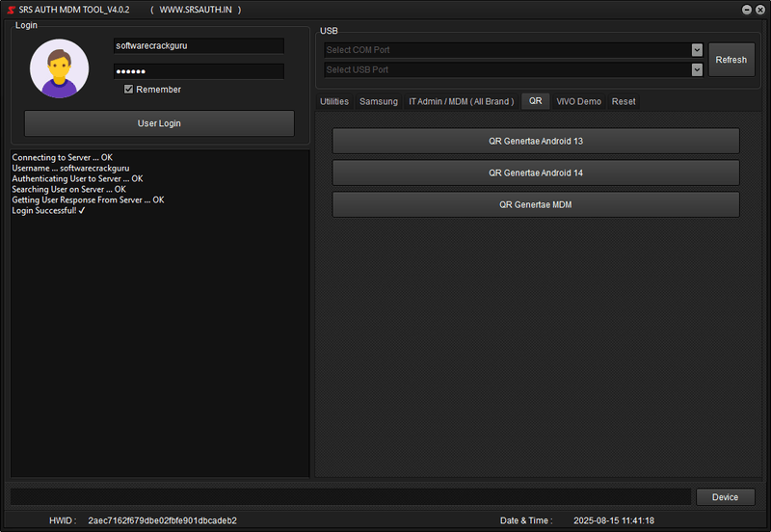Switch to the Utilities tab
The height and width of the screenshot is (532, 771).
(334, 101)
